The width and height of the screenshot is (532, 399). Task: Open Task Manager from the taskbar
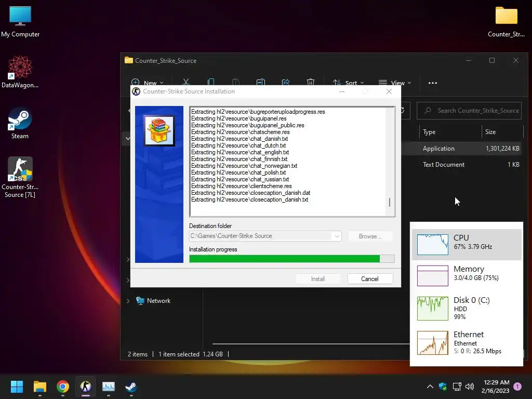tap(109, 387)
